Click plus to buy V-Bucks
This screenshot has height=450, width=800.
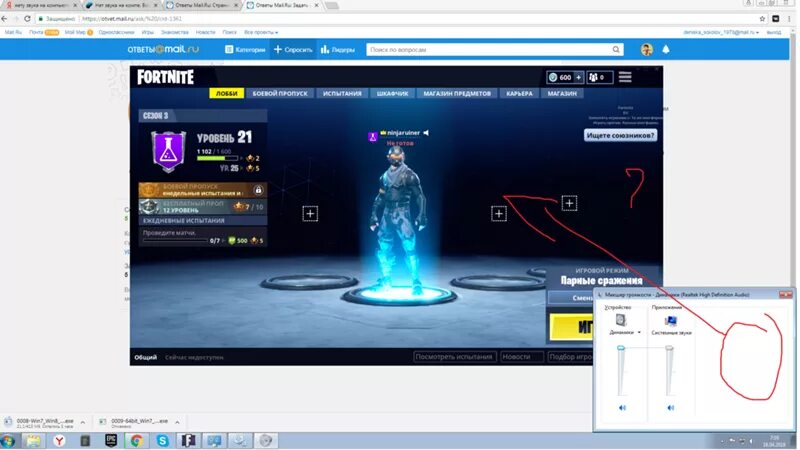579,78
